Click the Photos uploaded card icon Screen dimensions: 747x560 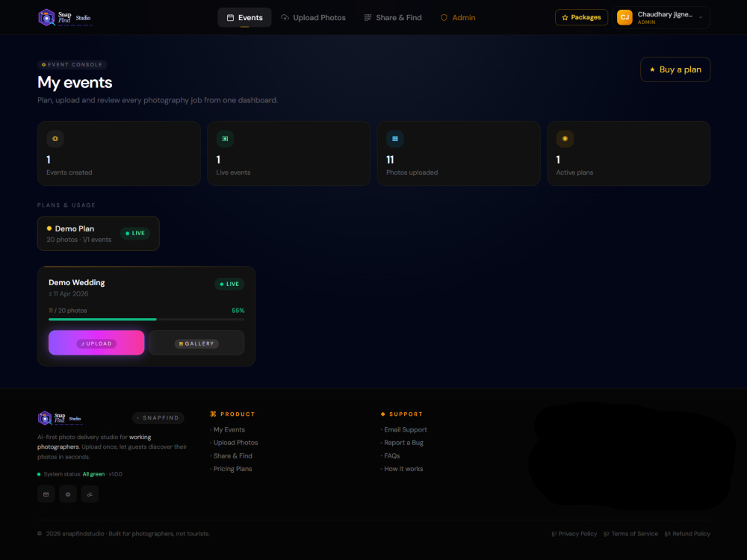pos(395,139)
